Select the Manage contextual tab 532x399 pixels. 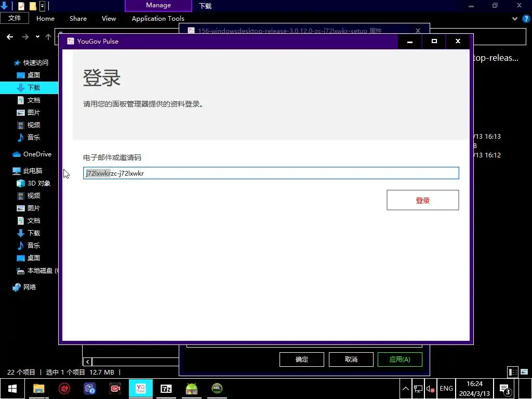[158, 5]
